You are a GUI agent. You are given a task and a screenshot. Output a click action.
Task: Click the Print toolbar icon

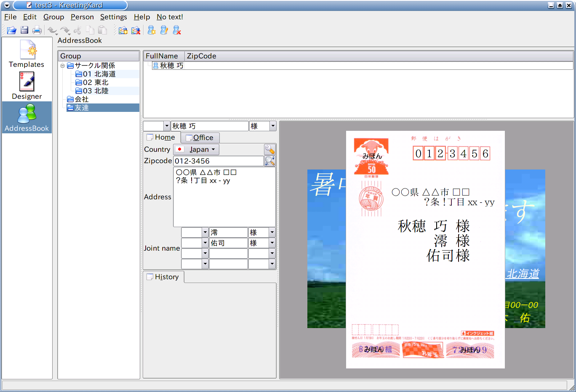pyautogui.click(x=37, y=30)
